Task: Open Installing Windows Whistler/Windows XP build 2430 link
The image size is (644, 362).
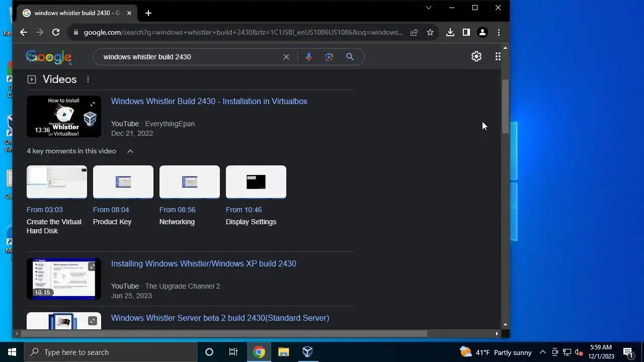Action: coord(203,263)
